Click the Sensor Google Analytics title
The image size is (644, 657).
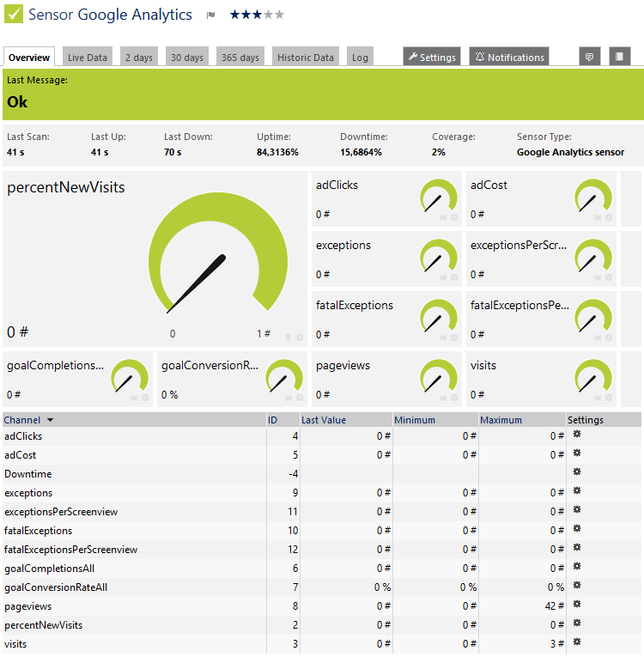110,15
